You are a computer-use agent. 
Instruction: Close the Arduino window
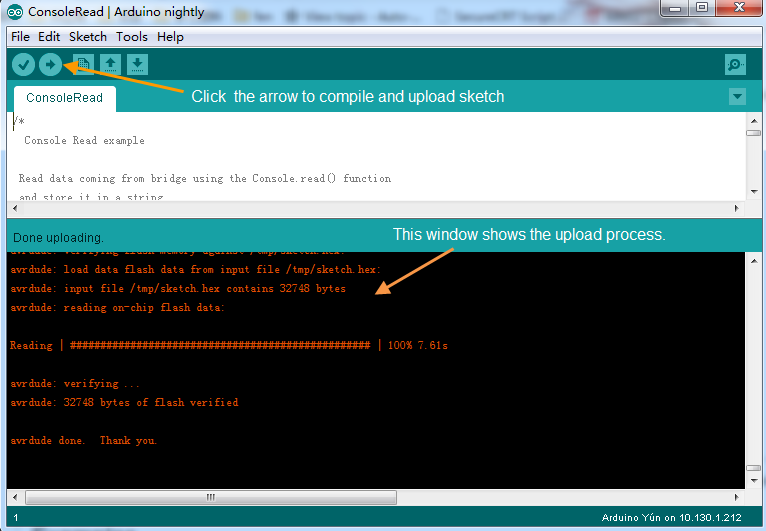click(740, 8)
